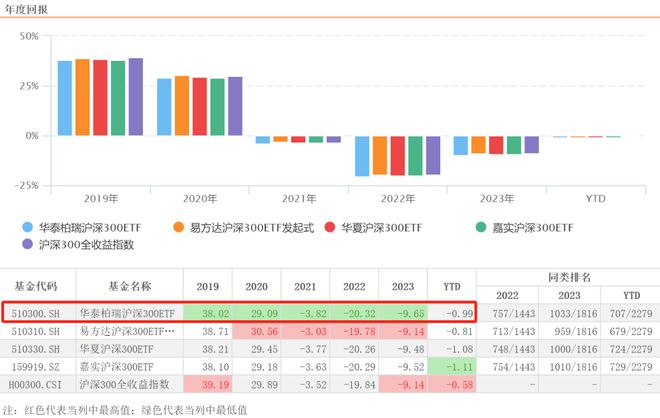Click the 嘉实沪深300ETF legend label
The image size is (660, 418).
pos(532,228)
